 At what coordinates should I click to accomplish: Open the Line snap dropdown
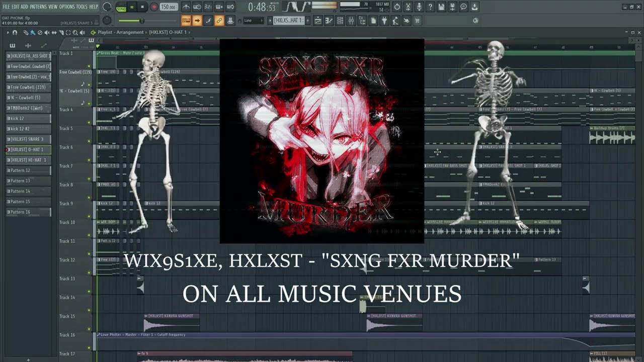tap(254, 21)
